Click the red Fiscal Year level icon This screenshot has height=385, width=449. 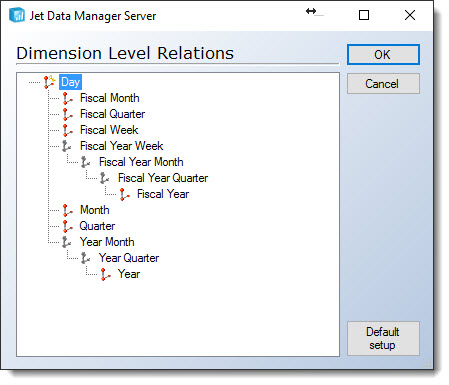click(x=125, y=194)
